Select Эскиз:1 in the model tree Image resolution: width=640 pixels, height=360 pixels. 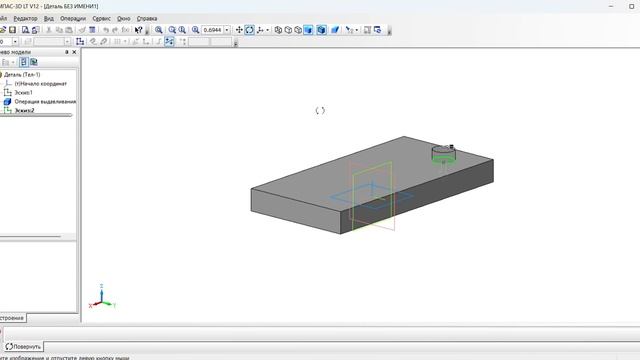coord(23,93)
